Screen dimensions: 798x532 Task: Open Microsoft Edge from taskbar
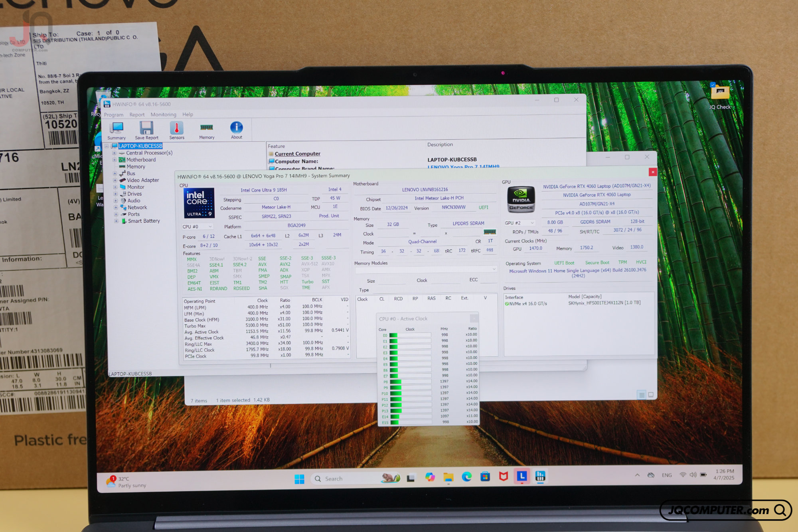467,477
